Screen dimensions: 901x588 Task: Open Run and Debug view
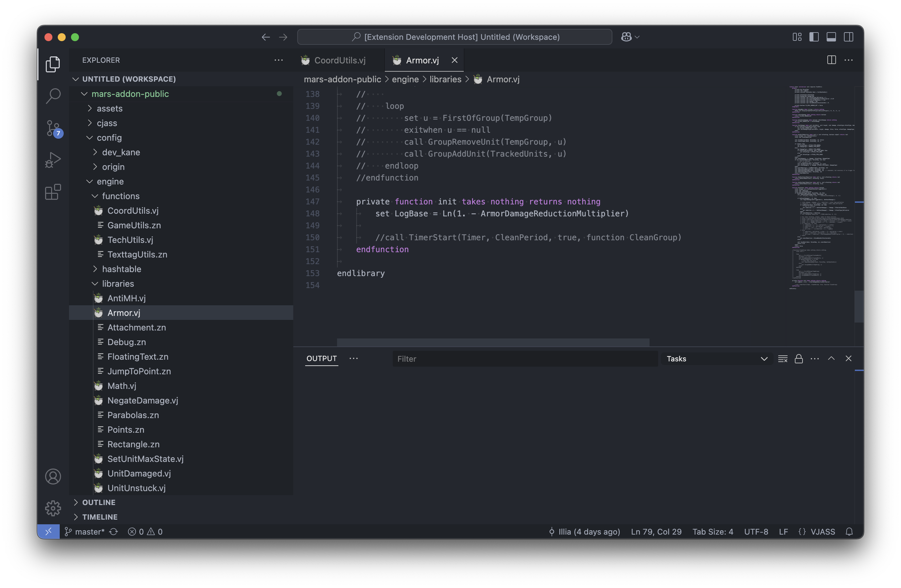(53, 160)
